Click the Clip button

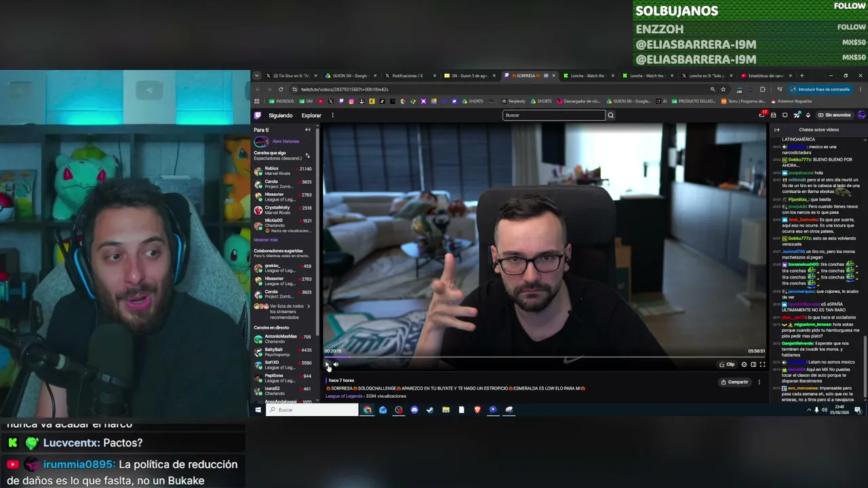[x=727, y=365]
